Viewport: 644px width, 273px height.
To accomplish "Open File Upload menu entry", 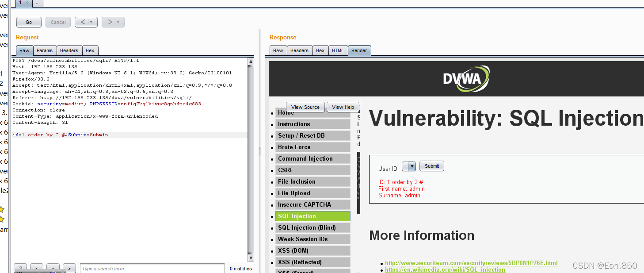I will click(312, 193).
